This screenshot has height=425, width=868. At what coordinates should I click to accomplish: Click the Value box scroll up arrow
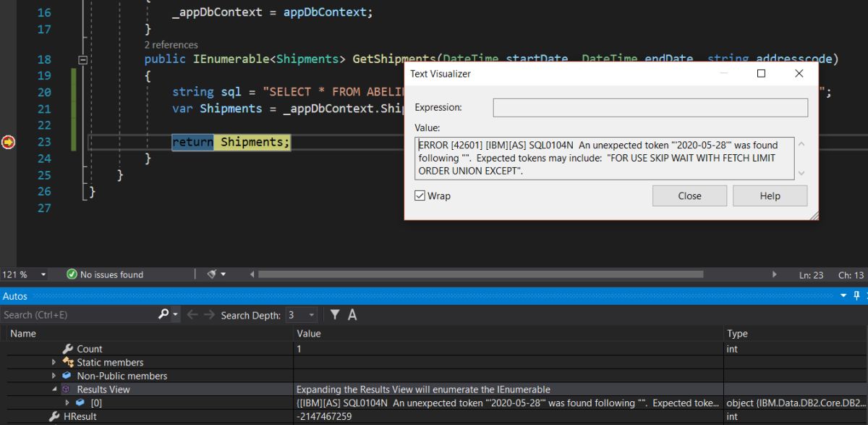(x=801, y=143)
